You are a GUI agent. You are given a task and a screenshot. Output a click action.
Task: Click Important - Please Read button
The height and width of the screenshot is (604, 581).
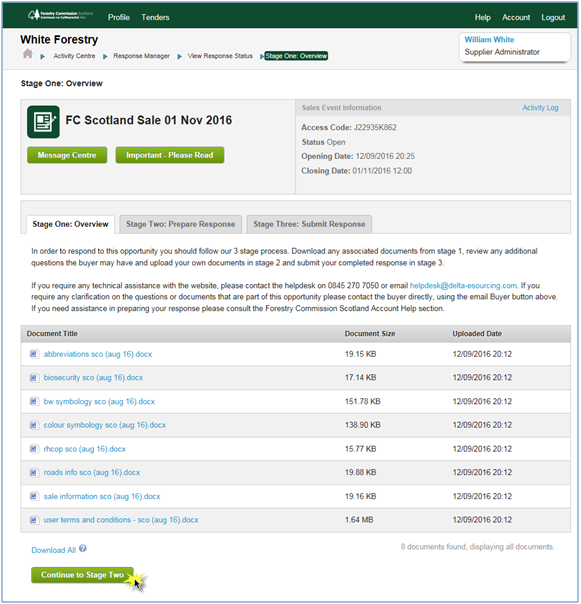170,155
